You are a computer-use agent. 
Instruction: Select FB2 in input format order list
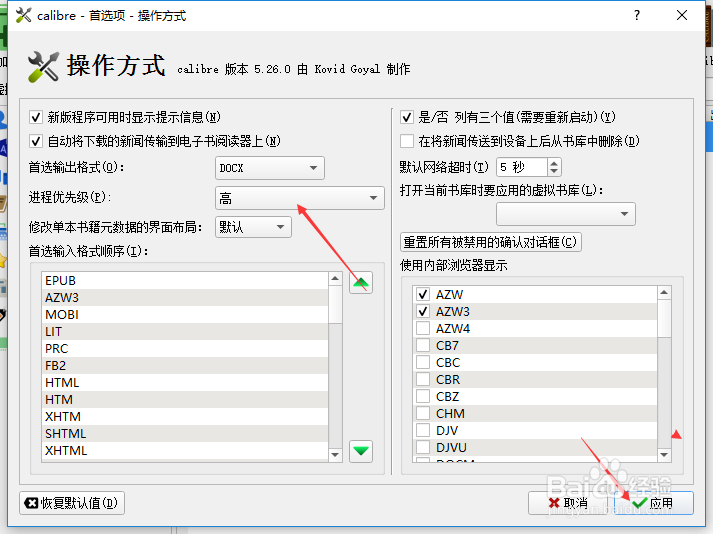[x=185, y=366]
